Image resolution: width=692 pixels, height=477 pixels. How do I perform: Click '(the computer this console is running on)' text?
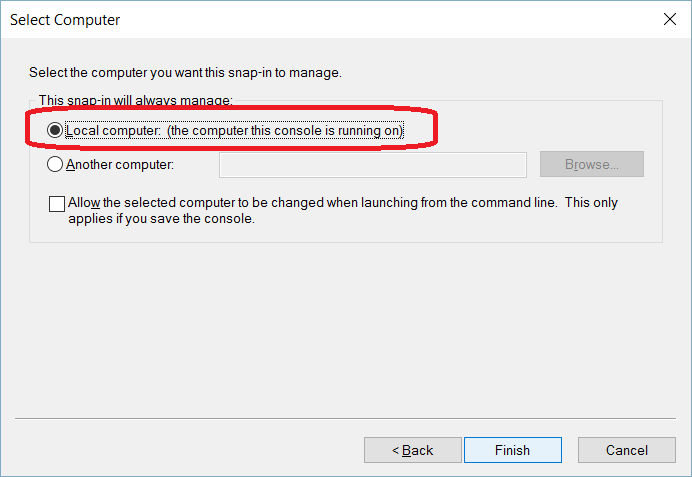[285, 131]
